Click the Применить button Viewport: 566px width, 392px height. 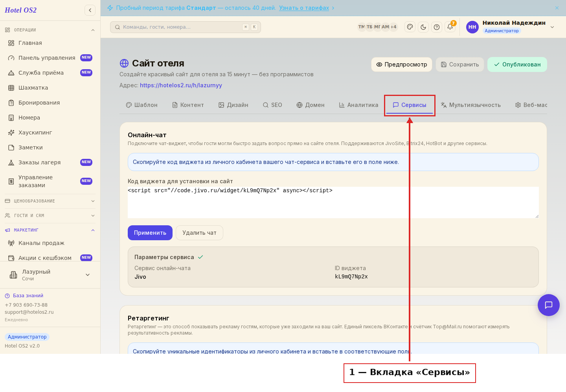(x=150, y=233)
